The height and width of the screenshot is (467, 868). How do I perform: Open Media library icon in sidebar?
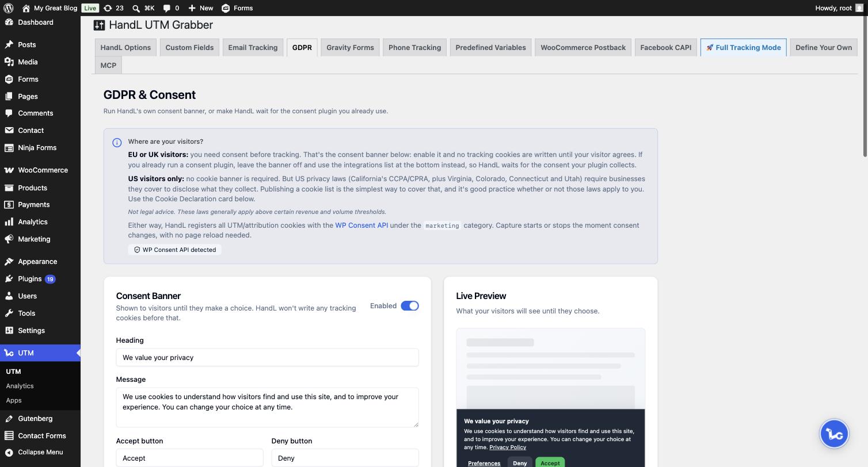coord(9,62)
